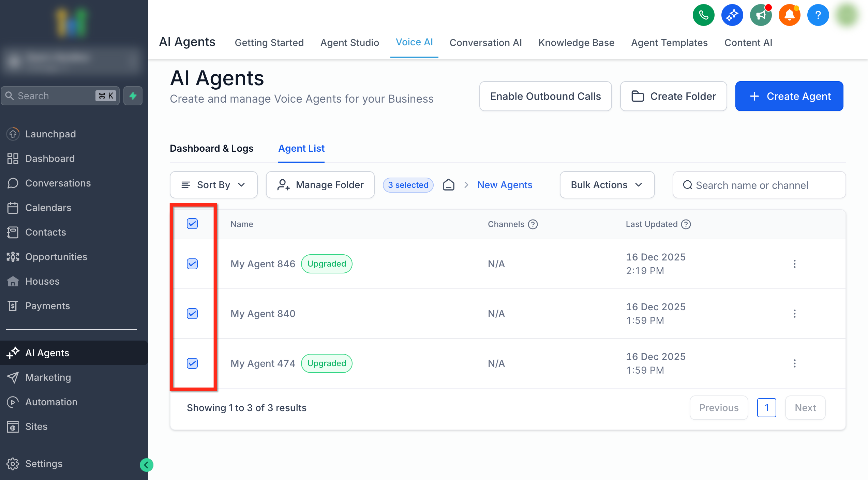Click the megaphone announcements icon
Screen dimensions: 868x480
(761, 15)
